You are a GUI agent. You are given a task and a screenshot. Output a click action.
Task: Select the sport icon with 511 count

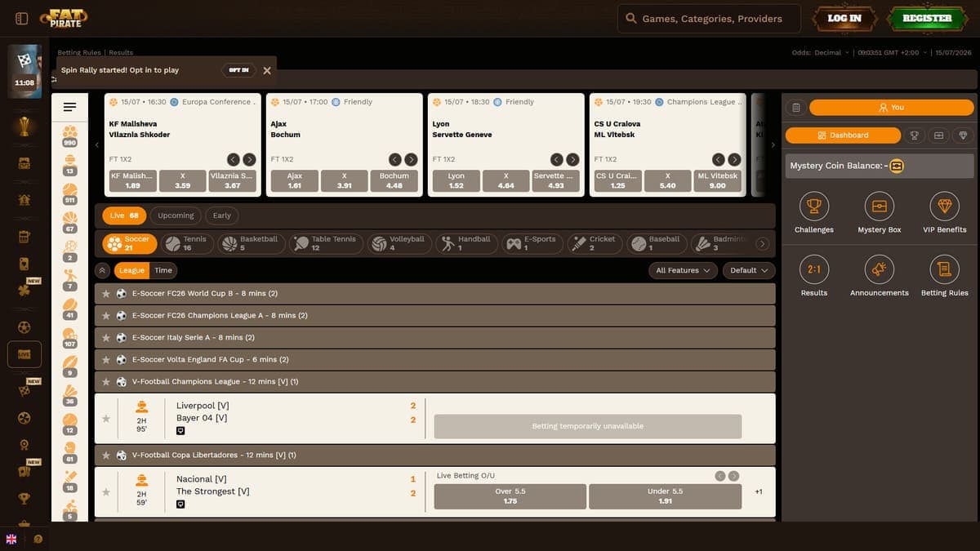tap(69, 193)
